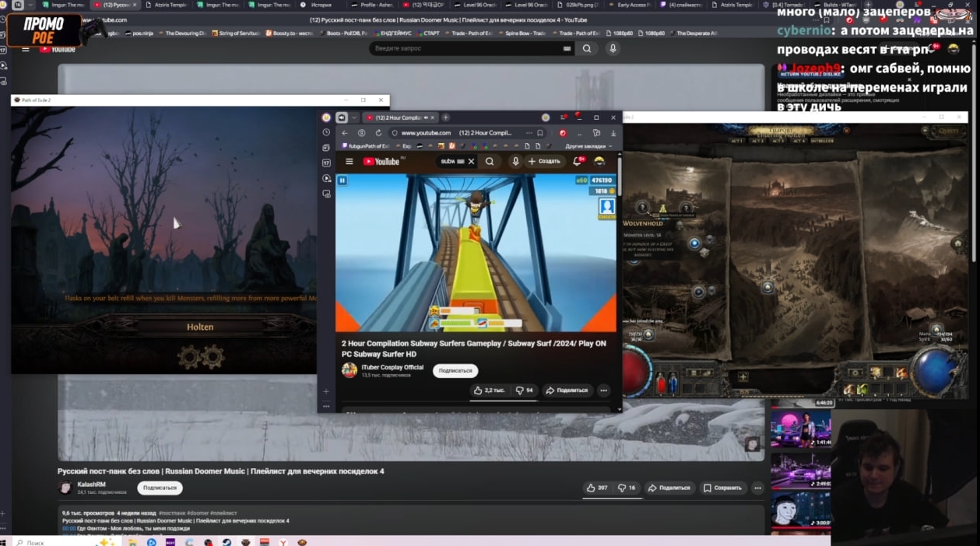Viewport: 980px width, 546px height.
Task: Open the KalashRM channel name
Action: click(91, 485)
